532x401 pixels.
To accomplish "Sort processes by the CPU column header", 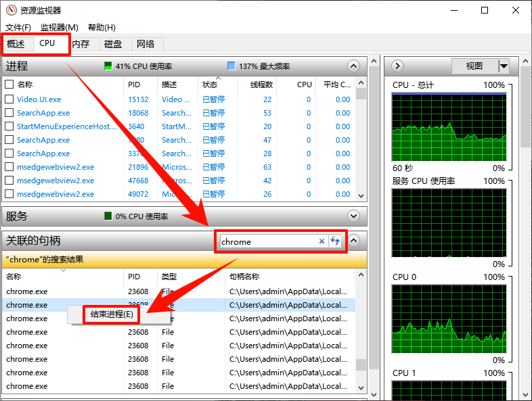I will point(296,85).
